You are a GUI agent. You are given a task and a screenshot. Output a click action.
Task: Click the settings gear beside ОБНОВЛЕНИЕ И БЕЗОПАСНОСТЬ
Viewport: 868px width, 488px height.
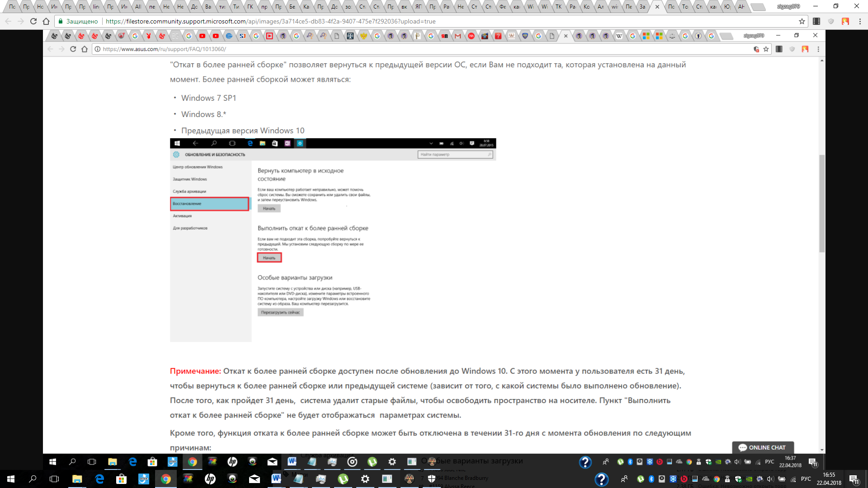point(176,155)
